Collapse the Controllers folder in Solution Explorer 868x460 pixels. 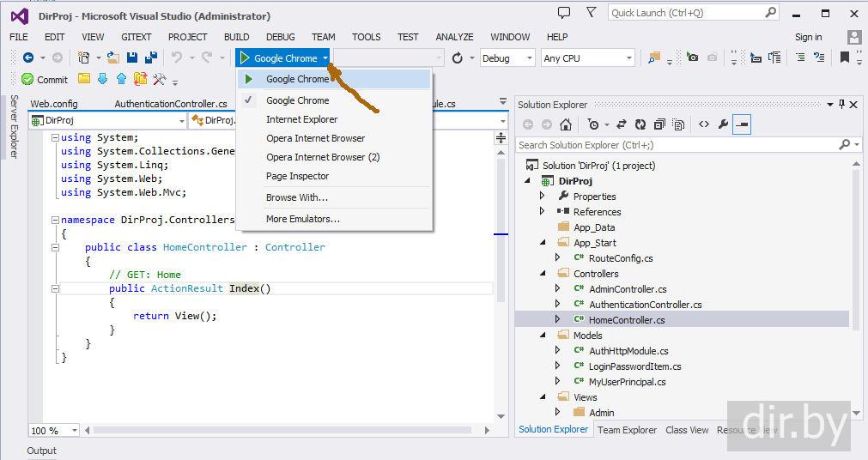pos(543,274)
